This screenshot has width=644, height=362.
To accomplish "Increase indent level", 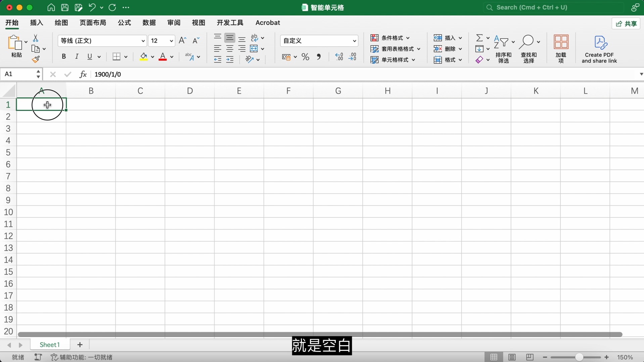I will (230, 60).
